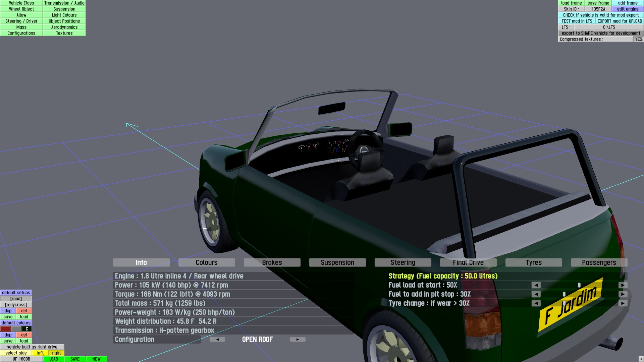Open the Suspension settings tab
This screenshot has width=644, height=362.
coord(337,262)
